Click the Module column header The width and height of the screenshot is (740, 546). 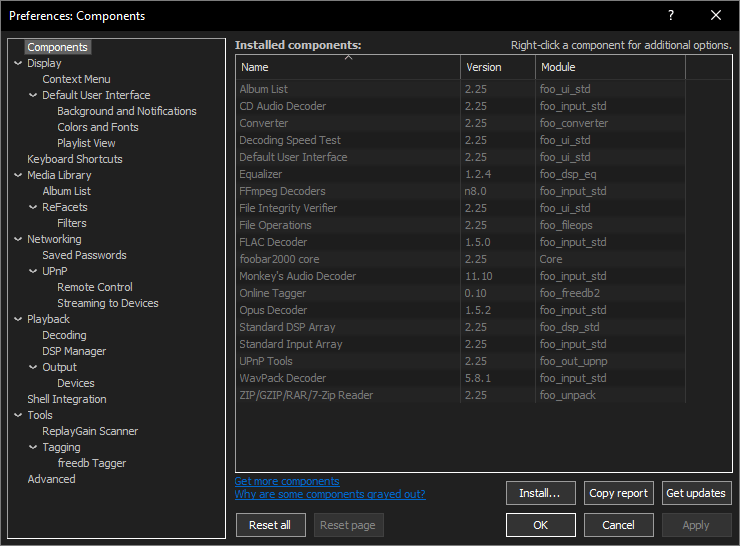tap(609, 67)
